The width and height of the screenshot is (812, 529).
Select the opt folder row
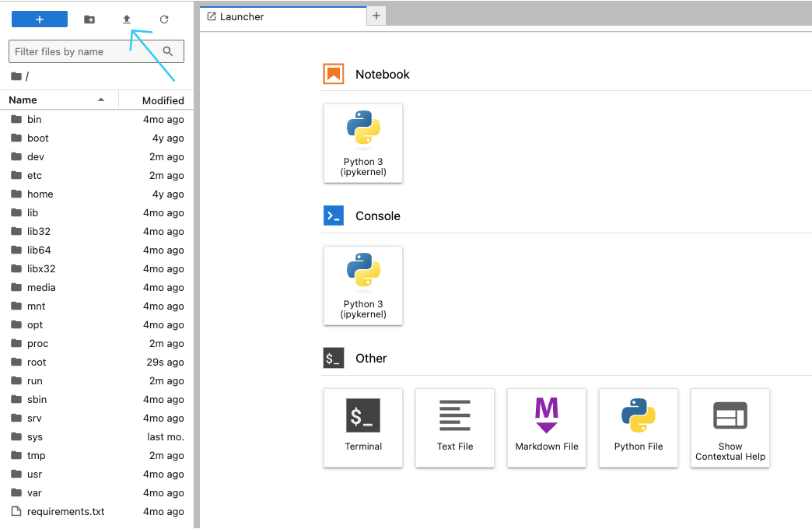point(97,324)
